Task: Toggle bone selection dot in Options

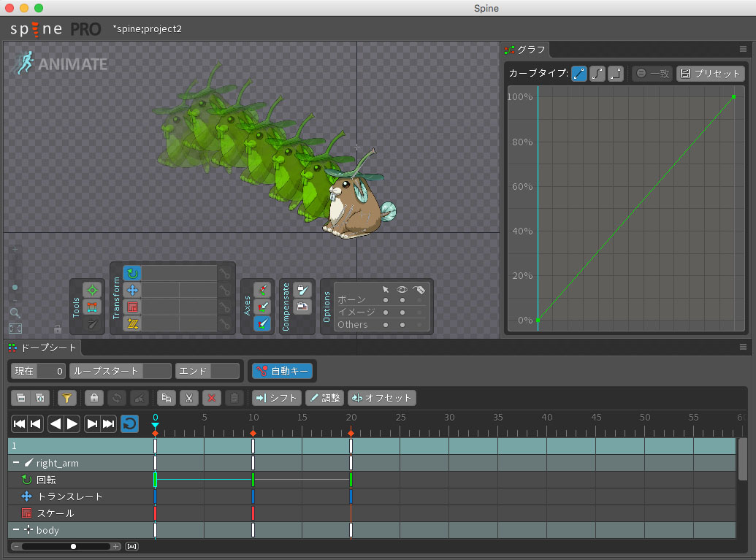Action: tap(386, 300)
